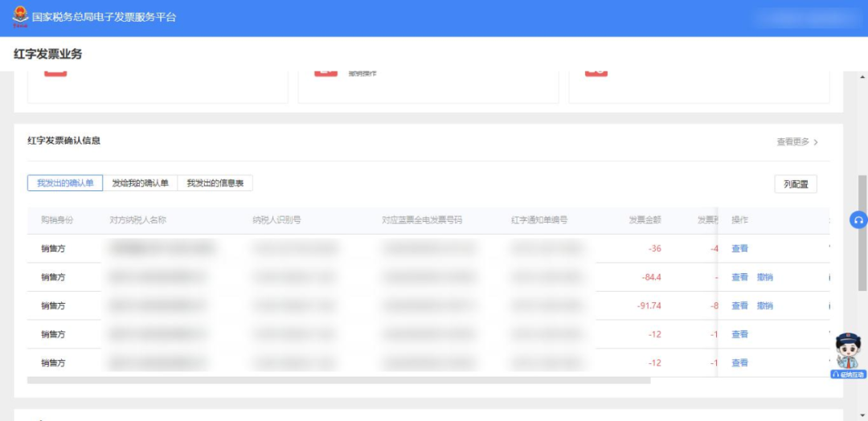Switch to the 发给我的确认单 tab
This screenshot has width=868, height=421.
[x=140, y=183]
